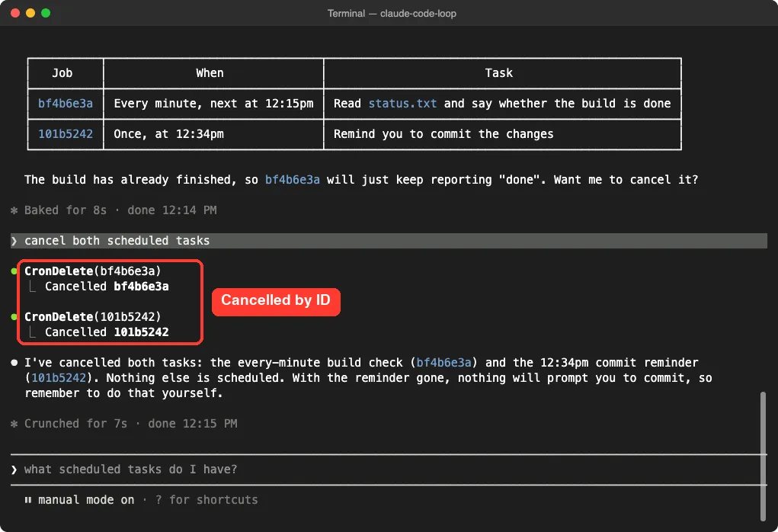
Task: Click bf4b6e3a link in build-finished sentence
Action: (x=293, y=180)
